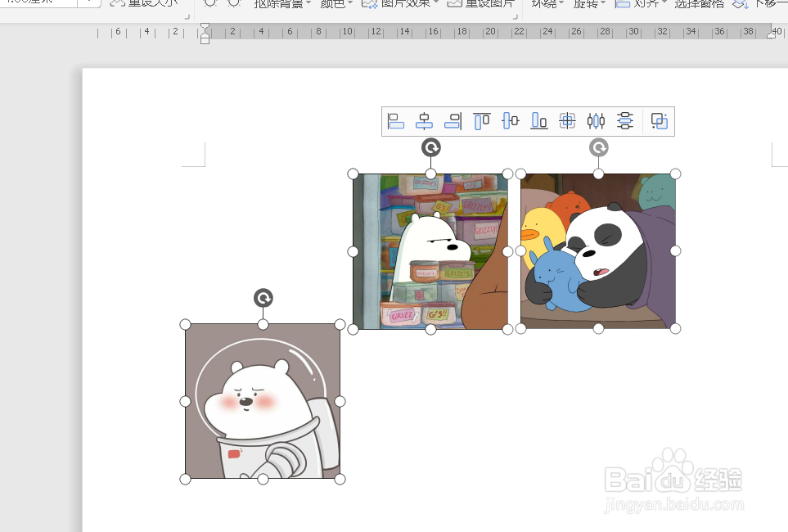The height and width of the screenshot is (532, 788).
Task: Click the first-line indent marker on ruler
Action: 205,27
